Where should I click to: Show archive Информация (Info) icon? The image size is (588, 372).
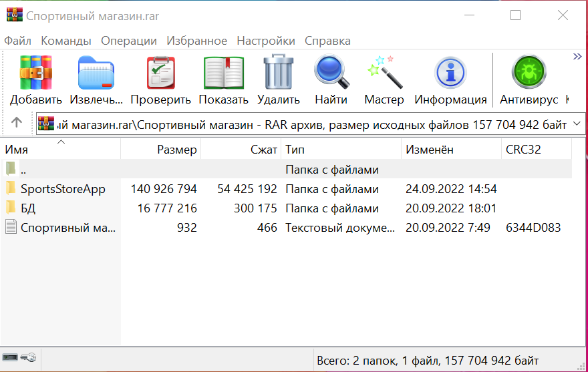coord(450,72)
